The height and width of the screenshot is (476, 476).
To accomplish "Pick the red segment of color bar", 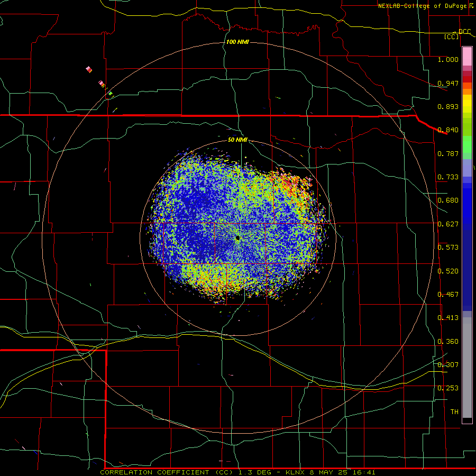I will click(x=467, y=79).
